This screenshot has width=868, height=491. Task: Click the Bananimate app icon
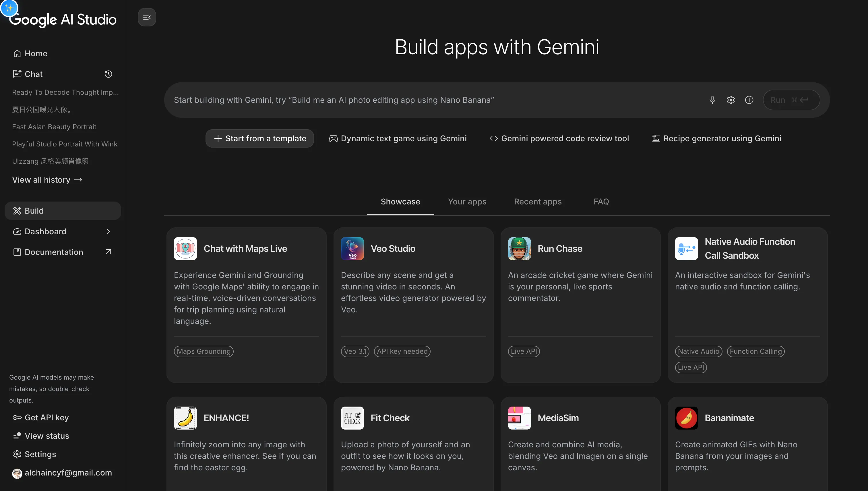point(686,418)
